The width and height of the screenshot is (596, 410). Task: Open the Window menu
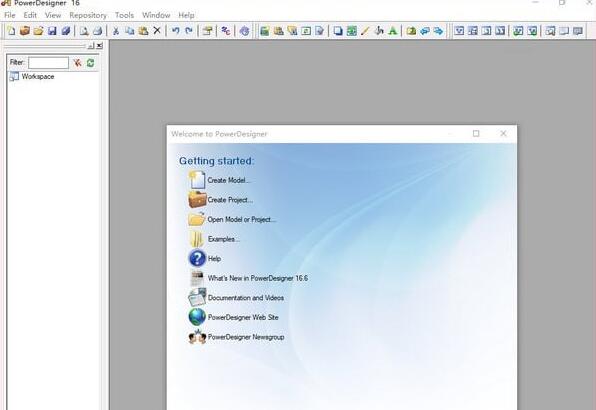[x=156, y=15]
